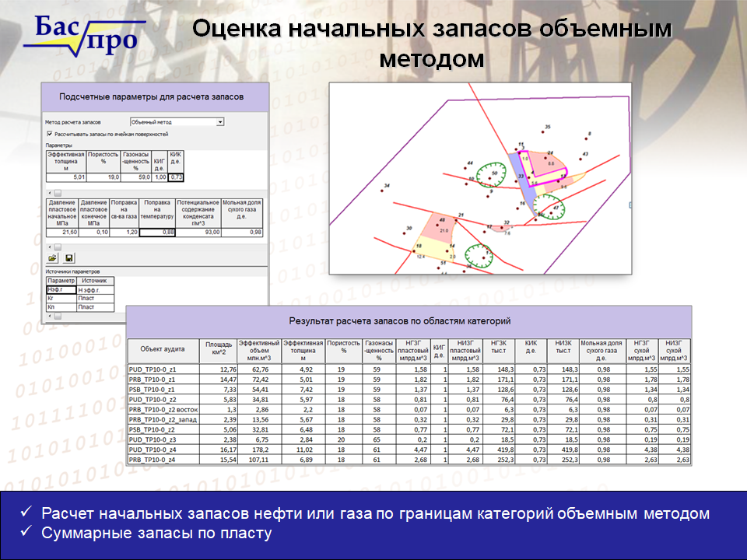747x560 pixels.
Task: Click the 'Кп' row in sources table
Action: [80, 307]
